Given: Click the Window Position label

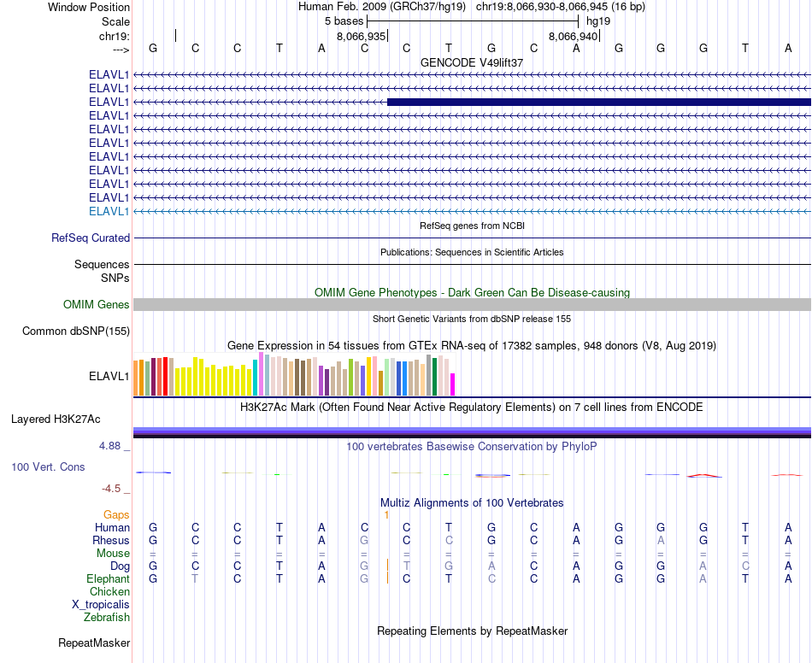Looking at the screenshot, I should (89, 7).
